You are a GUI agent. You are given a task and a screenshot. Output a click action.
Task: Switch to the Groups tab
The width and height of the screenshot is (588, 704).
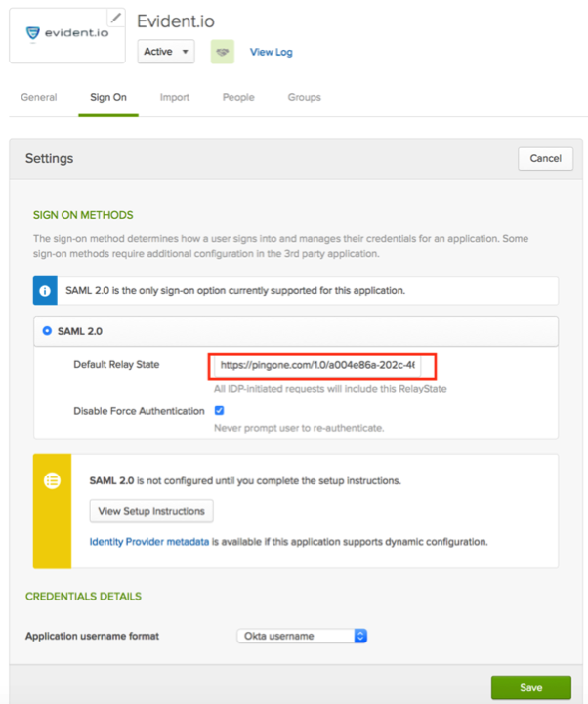pos(304,97)
